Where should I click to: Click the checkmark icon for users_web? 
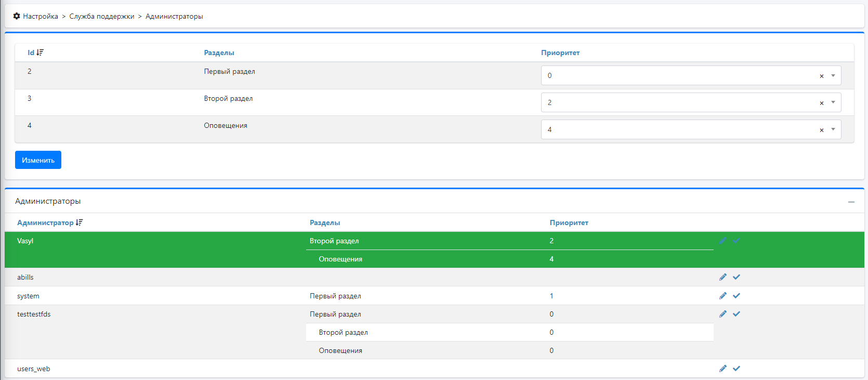tap(736, 369)
